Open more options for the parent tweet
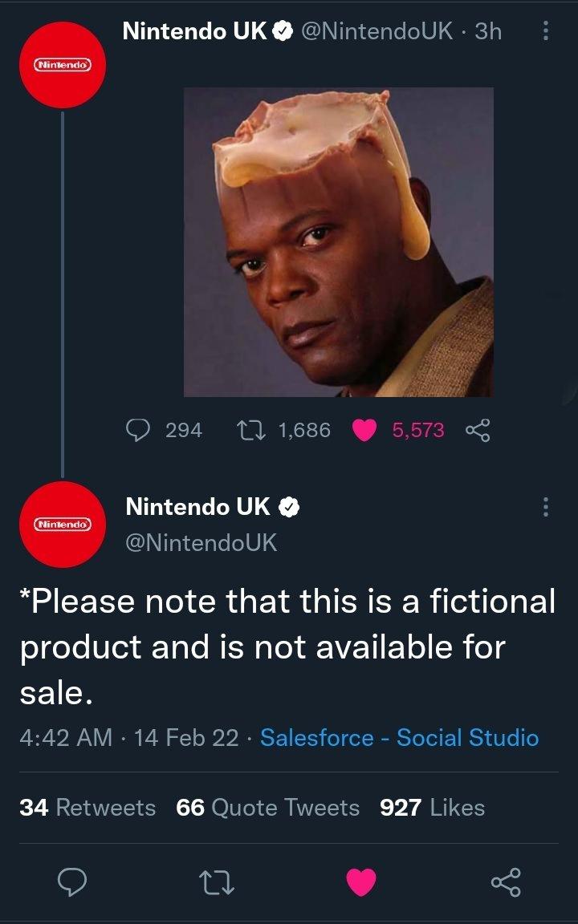 pyautogui.click(x=546, y=32)
